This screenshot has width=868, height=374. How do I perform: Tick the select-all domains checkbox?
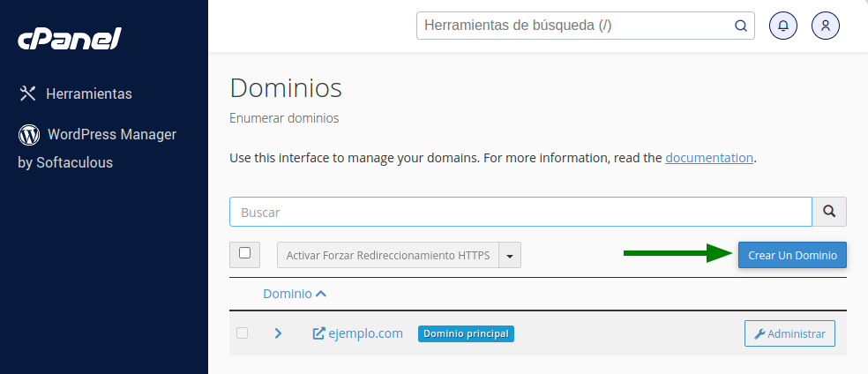[244, 253]
